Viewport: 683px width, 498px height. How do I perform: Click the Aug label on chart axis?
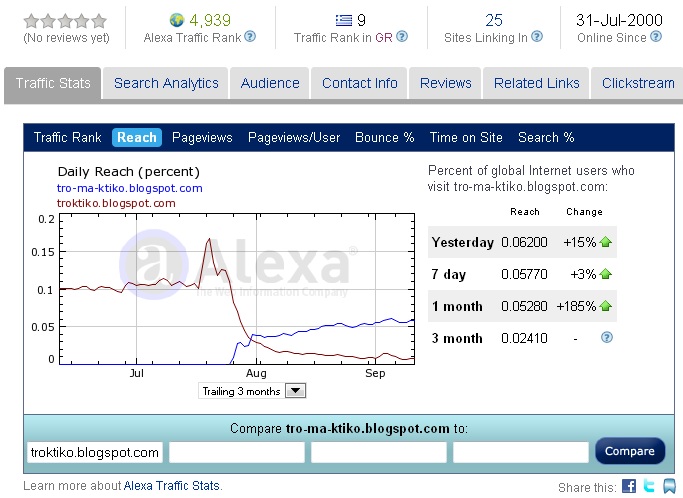256,373
